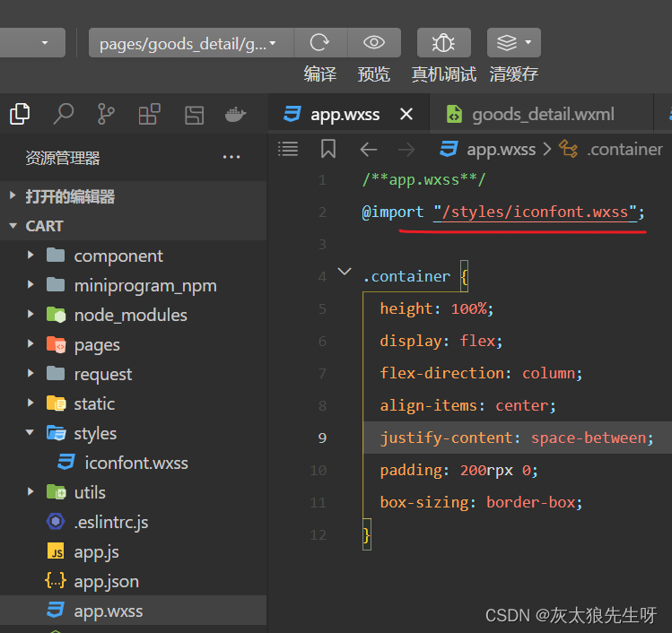Click the bookmark icon in editor toolbar
672x633 pixels.
(328, 149)
